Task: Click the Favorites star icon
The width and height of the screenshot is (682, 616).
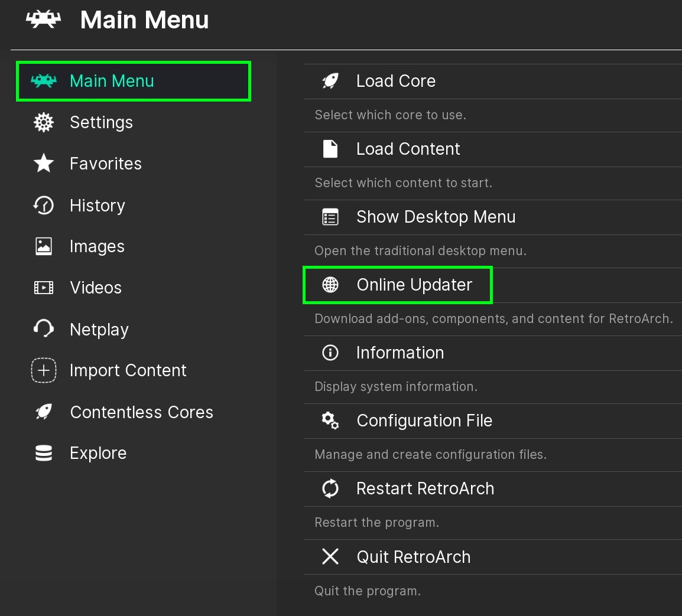Action: tap(44, 164)
